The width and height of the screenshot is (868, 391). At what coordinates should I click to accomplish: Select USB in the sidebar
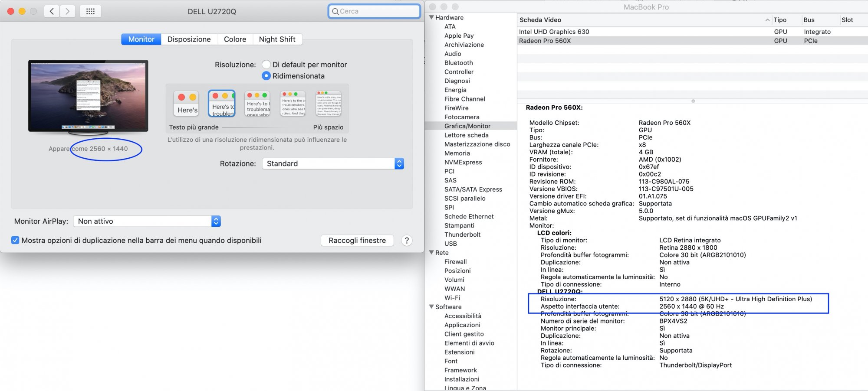click(x=450, y=244)
